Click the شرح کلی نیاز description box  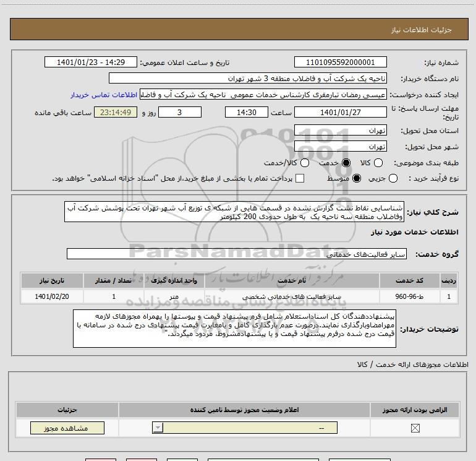click(x=234, y=212)
